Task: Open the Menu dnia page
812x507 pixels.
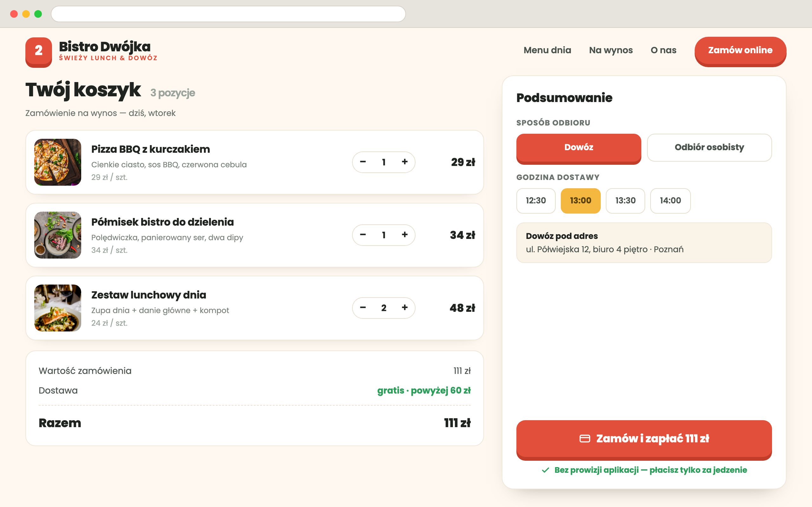Action: click(547, 50)
